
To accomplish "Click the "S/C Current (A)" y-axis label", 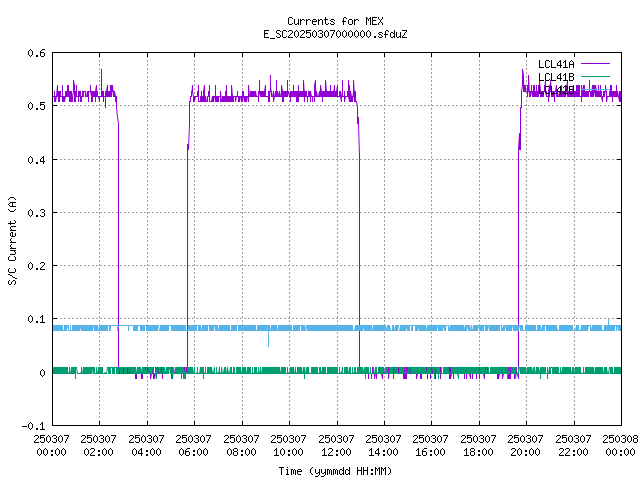I will pos(12,241).
